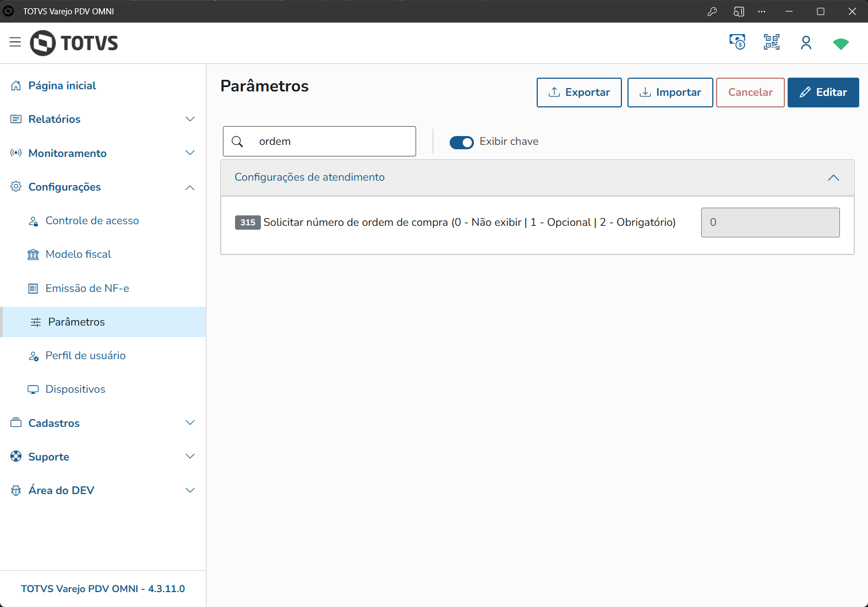Click the search magnifier icon

click(x=237, y=142)
